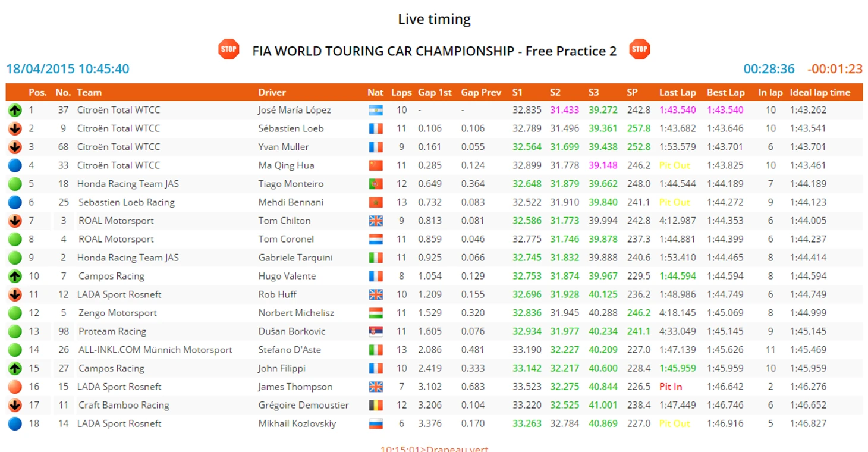This screenshot has height=452, width=868.
Task: Click green up-arrow status icon for José María López
Action: 15,110
